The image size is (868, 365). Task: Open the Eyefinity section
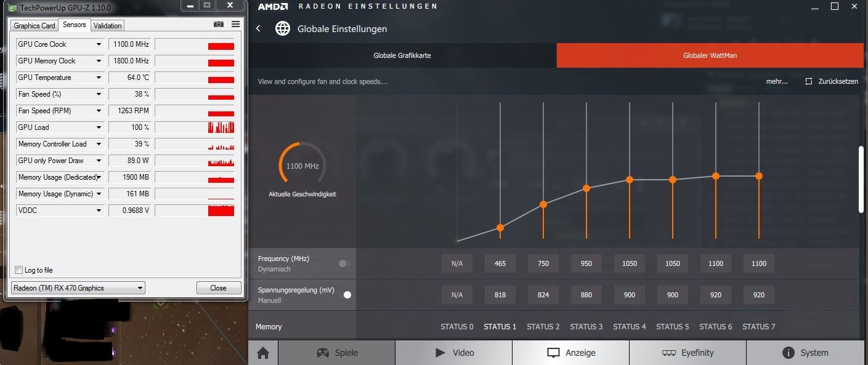pos(688,353)
